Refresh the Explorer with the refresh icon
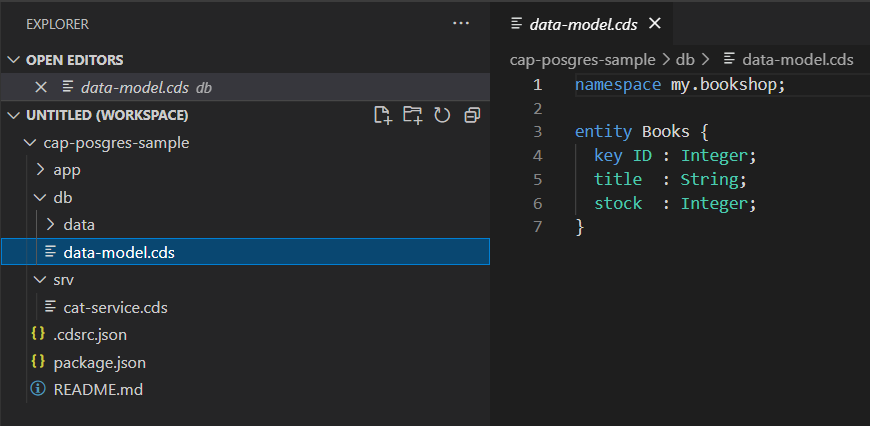This screenshot has width=870, height=426. [x=442, y=115]
